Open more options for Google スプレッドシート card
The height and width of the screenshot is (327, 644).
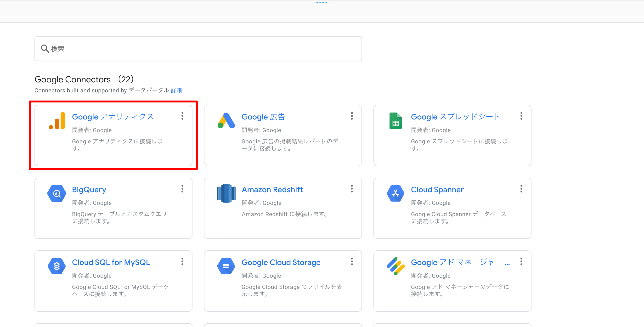[x=521, y=116]
